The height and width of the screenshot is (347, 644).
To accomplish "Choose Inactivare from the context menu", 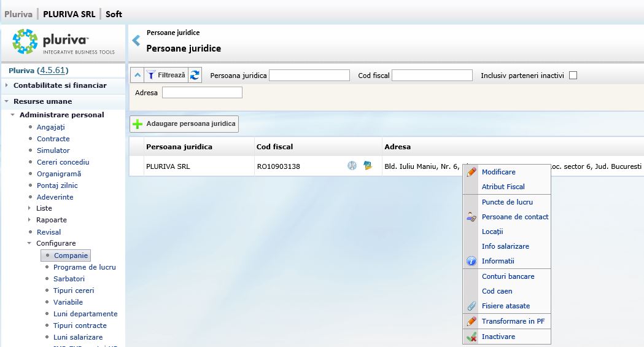I will (x=498, y=337).
